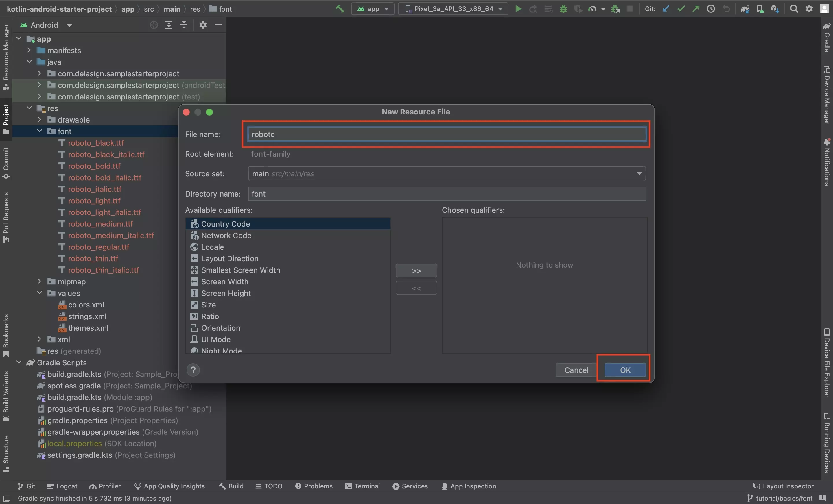Viewport: 833px width, 504px height.
Task: Select Screen Width qualifier
Action: (288, 281)
